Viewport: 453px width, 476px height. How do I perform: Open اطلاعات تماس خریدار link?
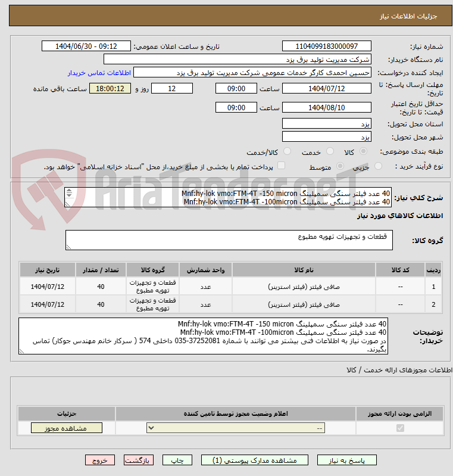99,73
